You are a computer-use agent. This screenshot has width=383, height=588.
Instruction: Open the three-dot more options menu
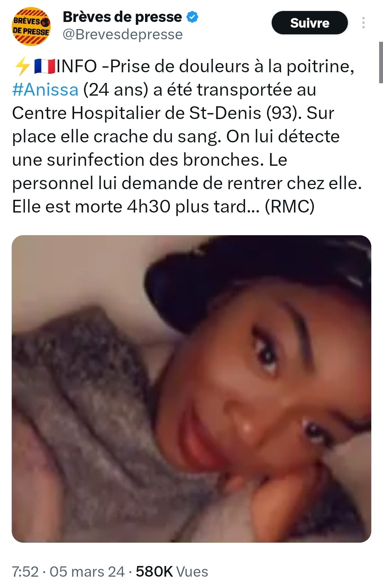[x=363, y=23]
